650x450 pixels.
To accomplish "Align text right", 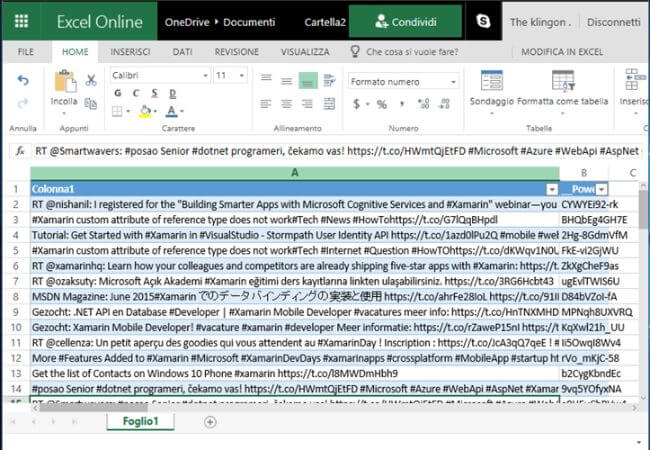I will pos(307,104).
